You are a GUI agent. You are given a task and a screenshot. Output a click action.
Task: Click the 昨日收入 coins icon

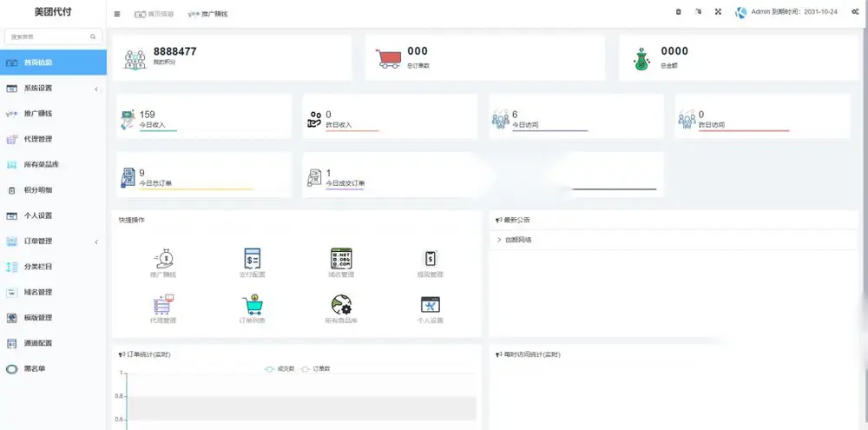(314, 119)
